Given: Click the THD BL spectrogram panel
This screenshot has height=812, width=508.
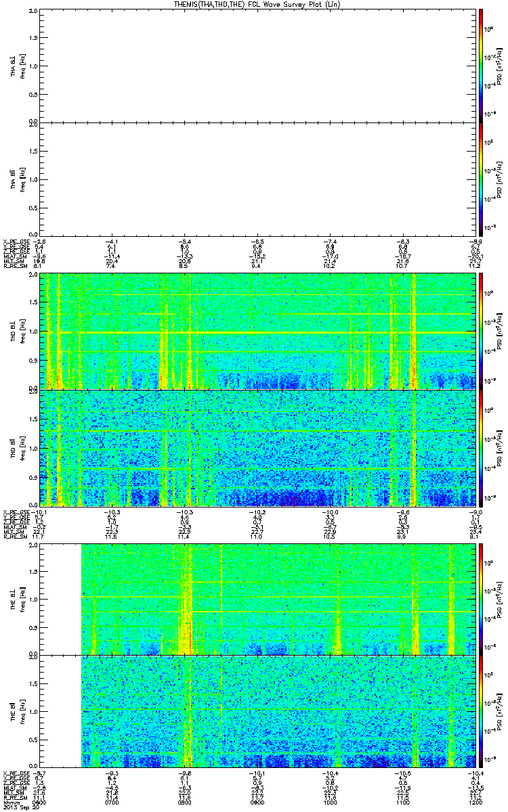Looking at the screenshot, I should pyautogui.click(x=254, y=331).
